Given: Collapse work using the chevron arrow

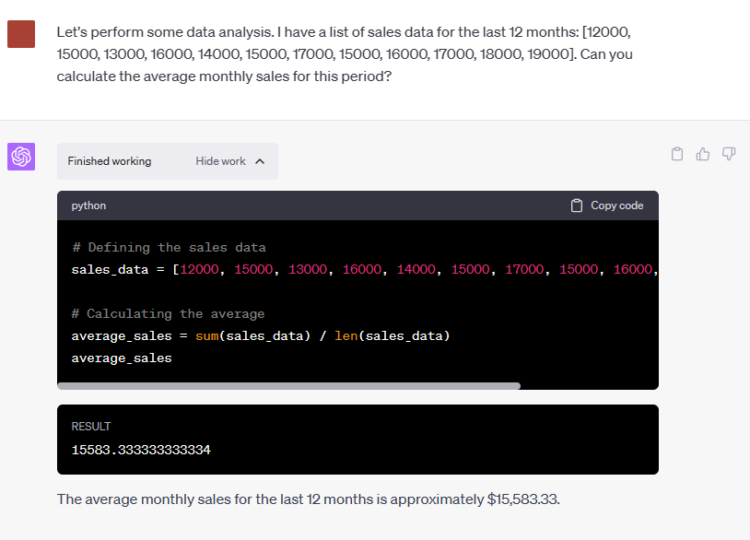Looking at the screenshot, I should click(x=260, y=161).
